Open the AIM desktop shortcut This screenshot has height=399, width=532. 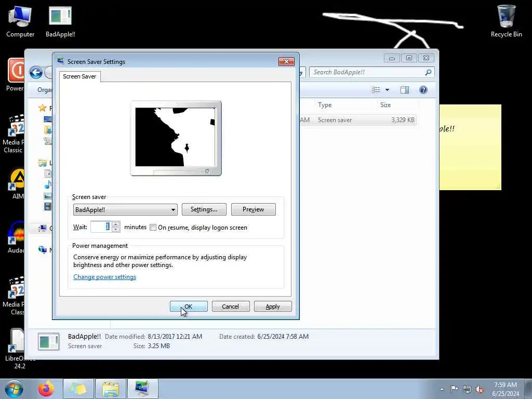(x=18, y=183)
